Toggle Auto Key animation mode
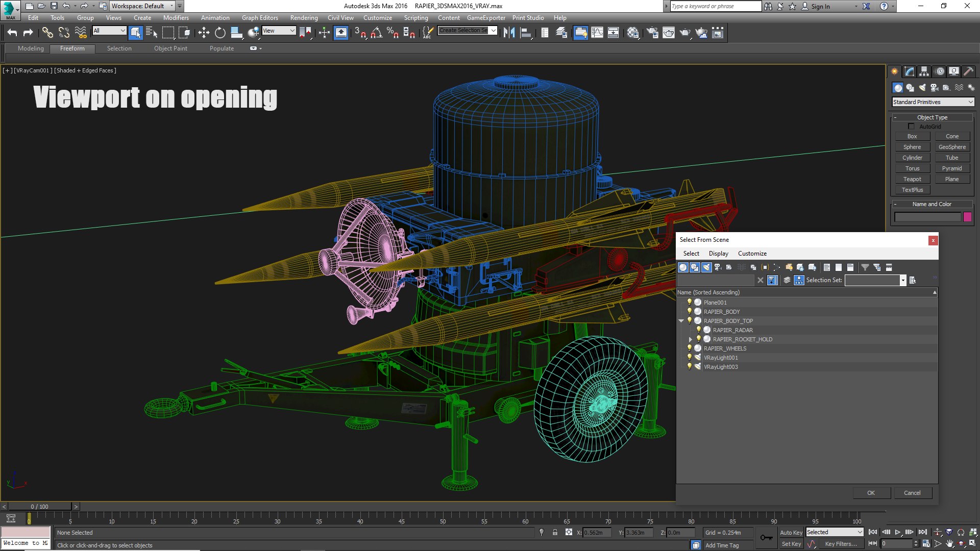 click(x=791, y=532)
